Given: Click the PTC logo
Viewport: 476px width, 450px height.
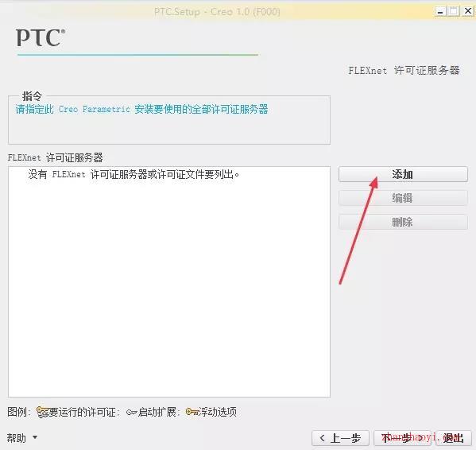Looking at the screenshot, I should click(x=41, y=37).
